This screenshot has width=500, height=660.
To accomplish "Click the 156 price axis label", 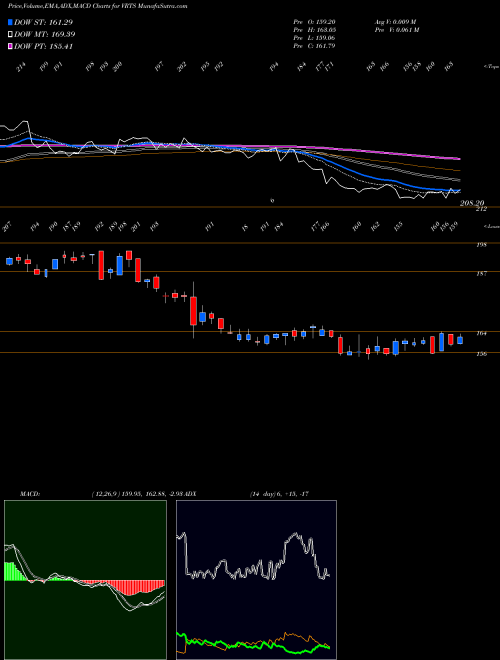I will (481, 354).
